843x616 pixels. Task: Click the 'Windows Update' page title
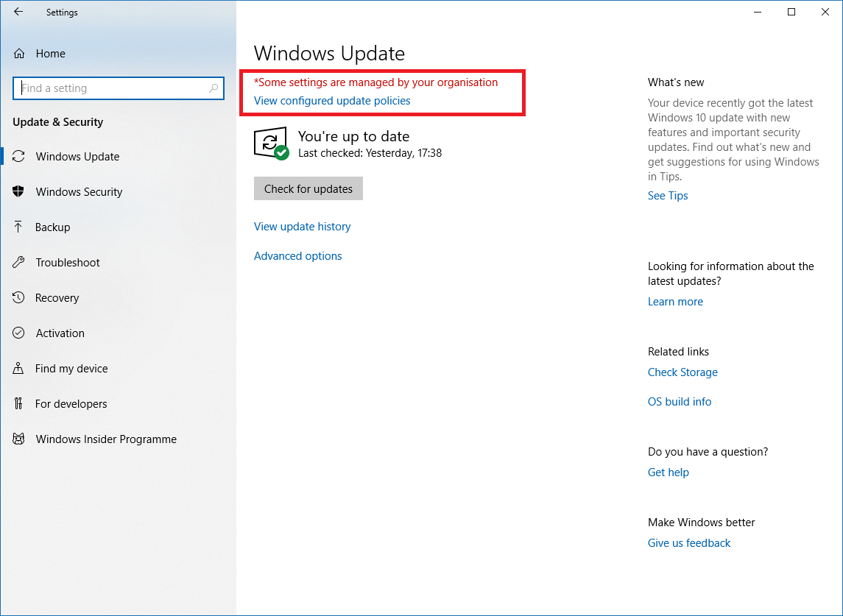point(329,53)
